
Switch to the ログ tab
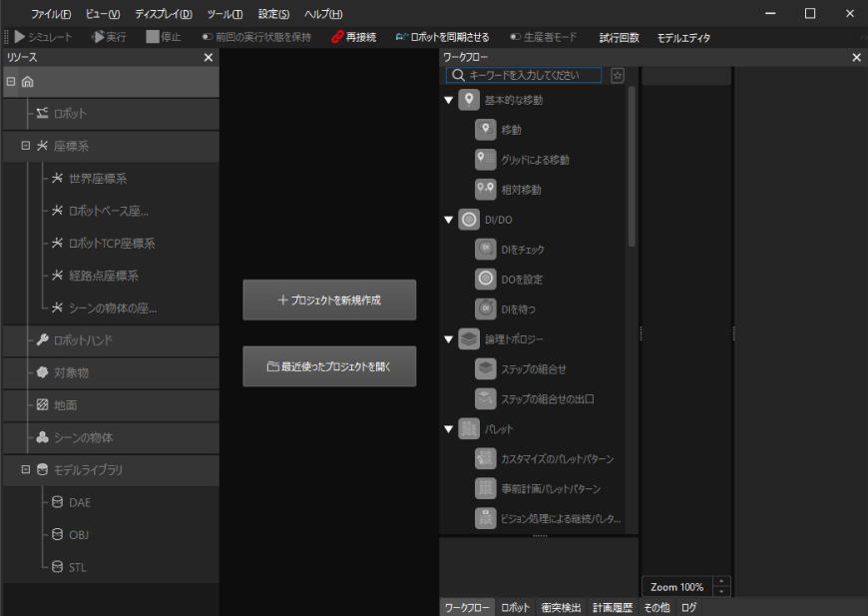coord(689,608)
